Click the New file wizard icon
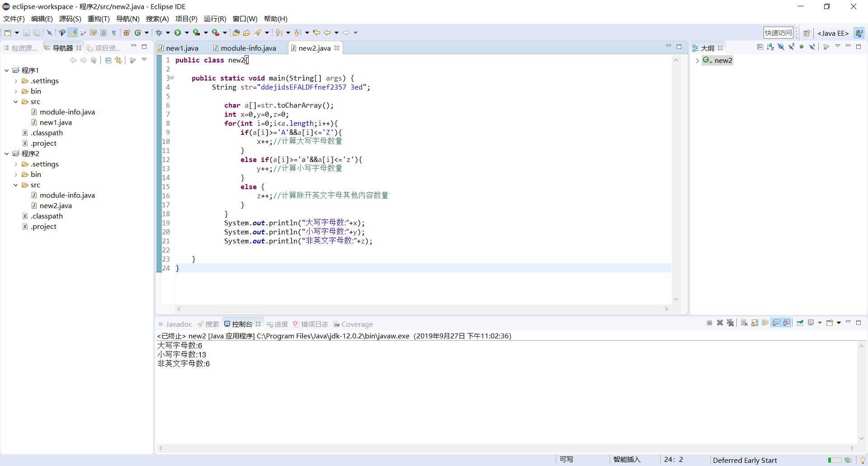 pos(8,33)
